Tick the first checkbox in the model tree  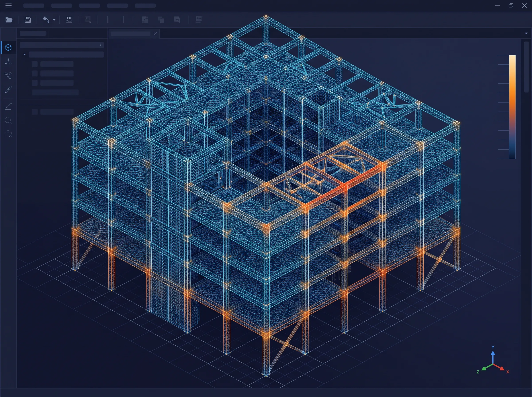(35, 64)
